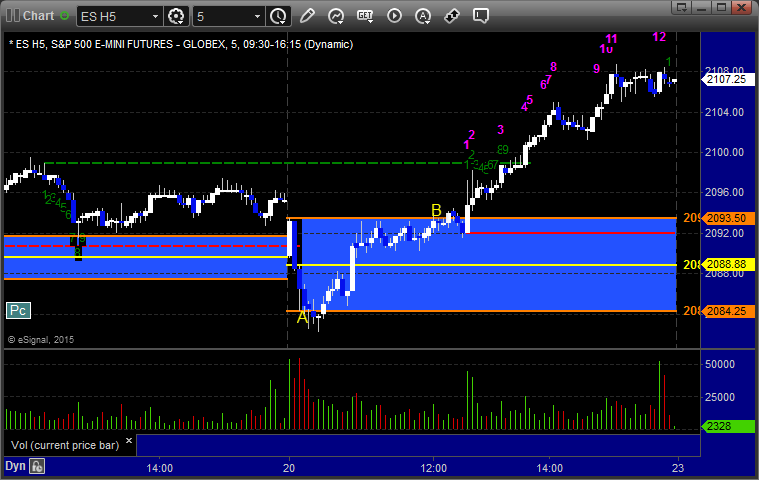Click the 2104.00 price scale label

[724, 112]
